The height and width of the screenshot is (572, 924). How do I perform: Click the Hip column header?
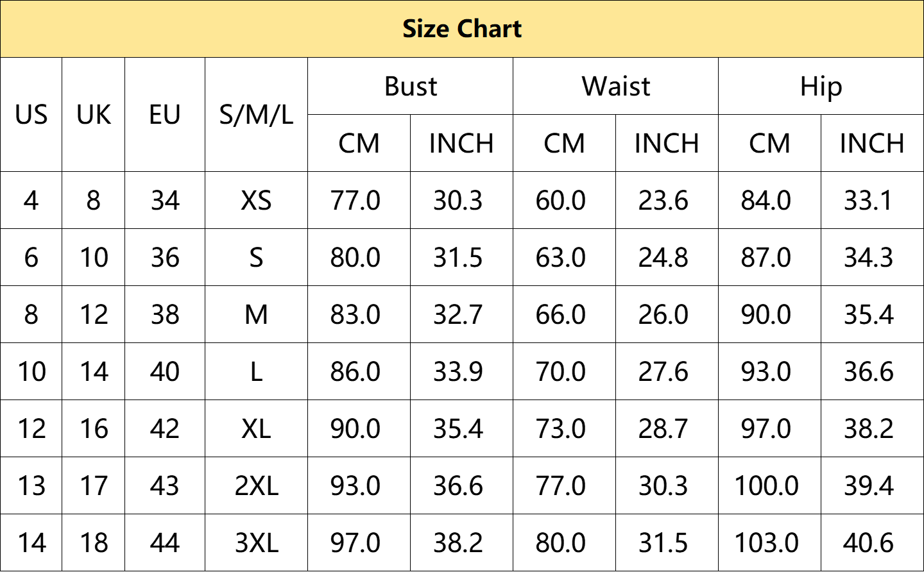[821, 87]
